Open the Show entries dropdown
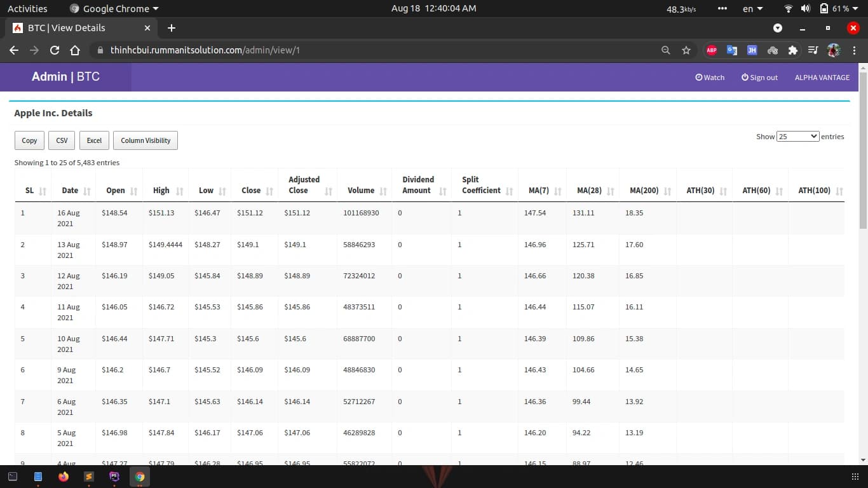 pos(798,137)
